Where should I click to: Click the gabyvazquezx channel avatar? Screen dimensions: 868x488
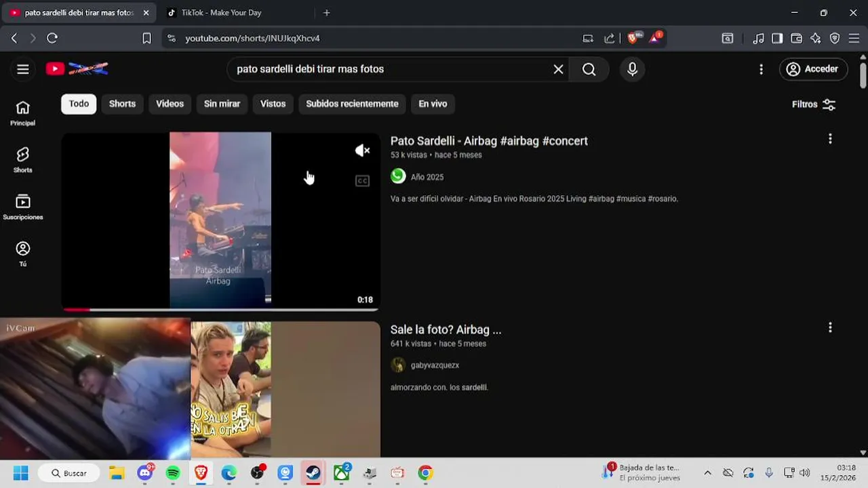click(x=398, y=365)
